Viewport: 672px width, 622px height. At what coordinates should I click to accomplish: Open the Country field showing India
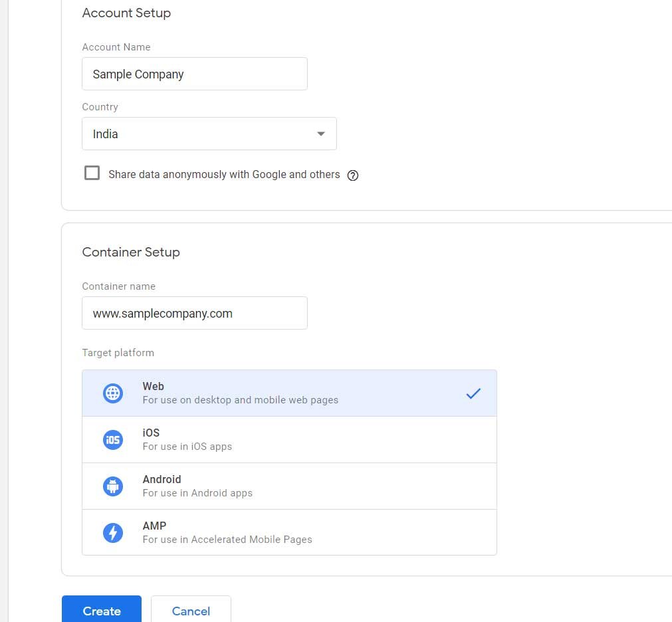pyautogui.click(x=199, y=134)
